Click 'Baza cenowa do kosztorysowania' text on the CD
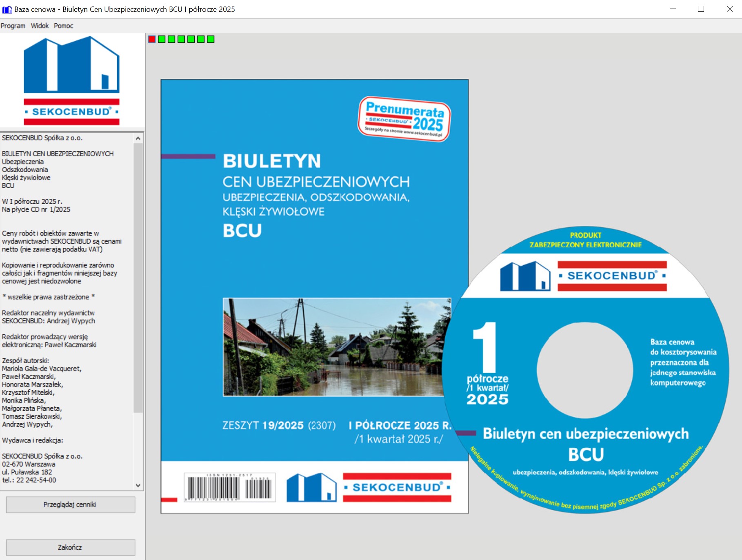This screenshot has width=742, height=560. pos(684,347)
